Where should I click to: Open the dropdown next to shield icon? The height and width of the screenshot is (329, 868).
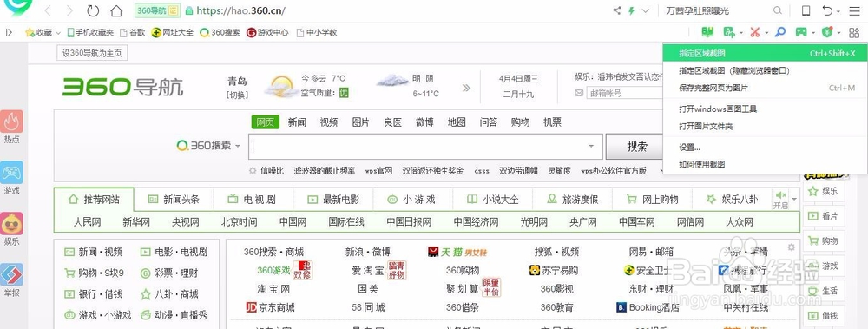pos(839,33)
